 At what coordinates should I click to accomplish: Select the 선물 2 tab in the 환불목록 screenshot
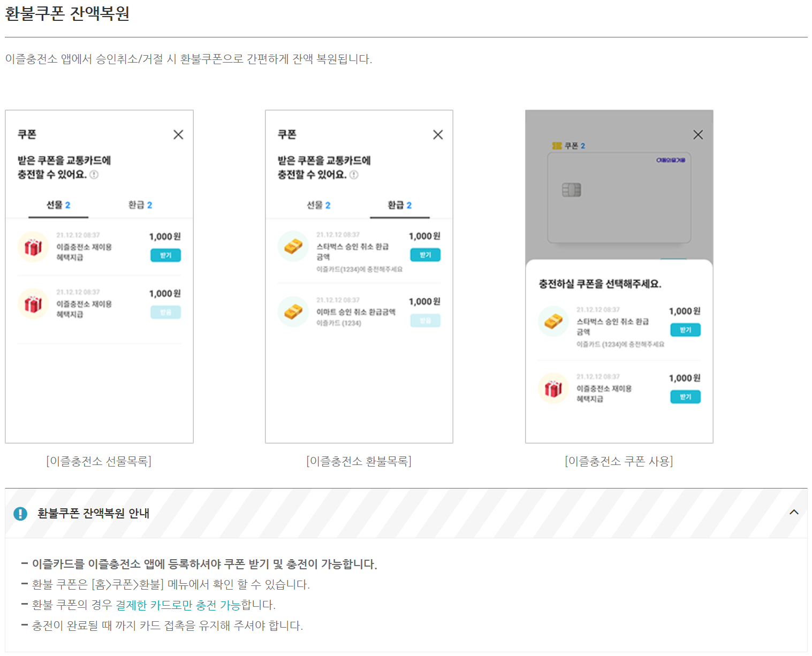tap(318, 205)
